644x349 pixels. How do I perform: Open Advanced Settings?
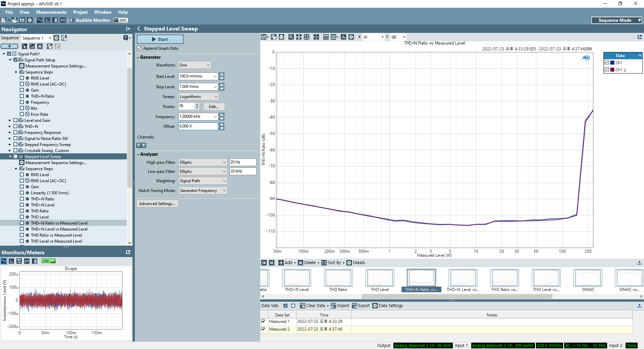tap(157, 204)
